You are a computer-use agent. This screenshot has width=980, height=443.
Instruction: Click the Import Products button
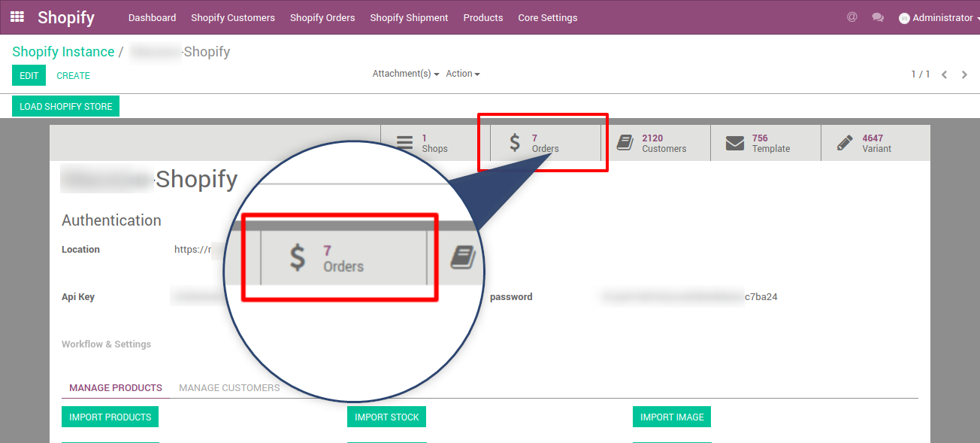point(110,417)
